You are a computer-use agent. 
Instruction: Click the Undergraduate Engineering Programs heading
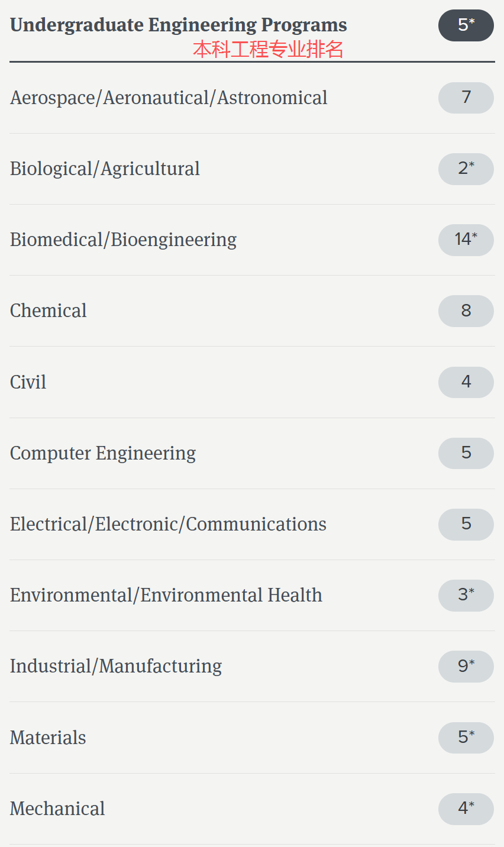[178, 25]
